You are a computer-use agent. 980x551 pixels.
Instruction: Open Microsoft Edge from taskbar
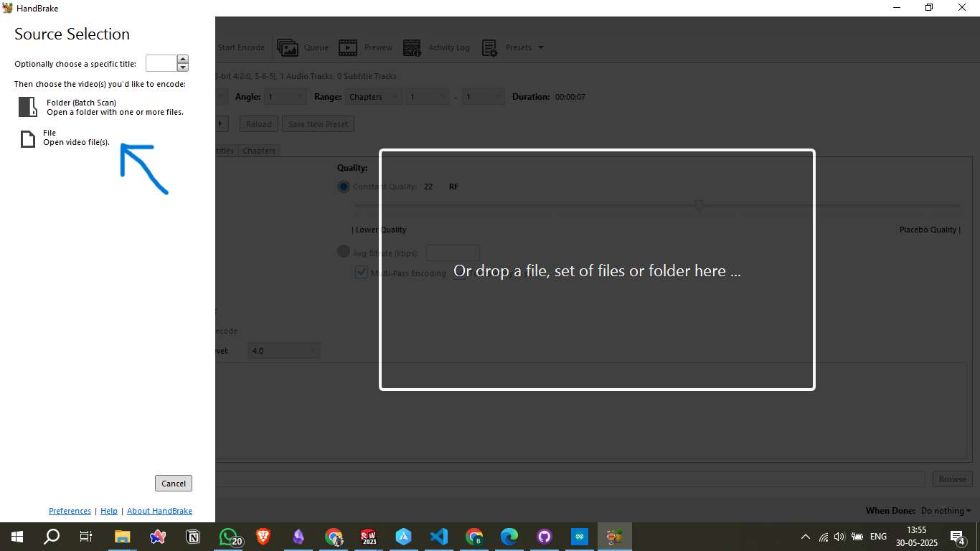[509, 537]
